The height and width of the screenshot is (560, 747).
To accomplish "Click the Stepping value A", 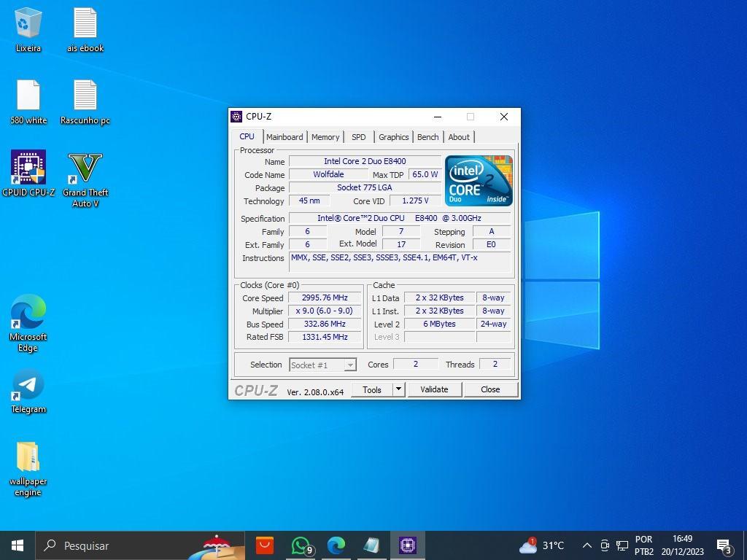I will (x=491, y=231).
